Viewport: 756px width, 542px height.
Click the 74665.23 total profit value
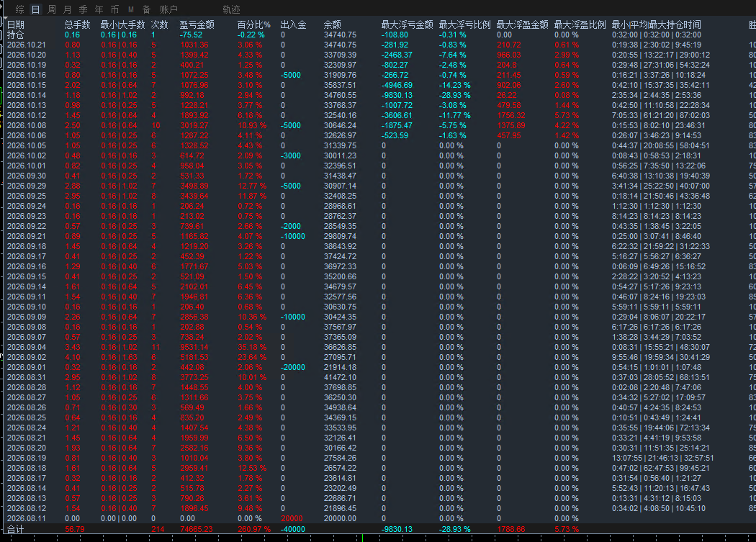(197, 529)
